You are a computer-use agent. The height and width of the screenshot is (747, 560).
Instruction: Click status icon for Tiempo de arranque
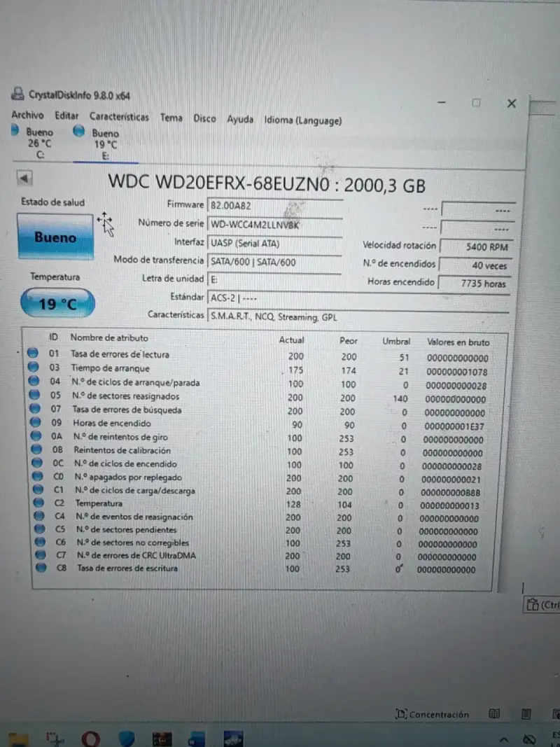coord(34,367)
